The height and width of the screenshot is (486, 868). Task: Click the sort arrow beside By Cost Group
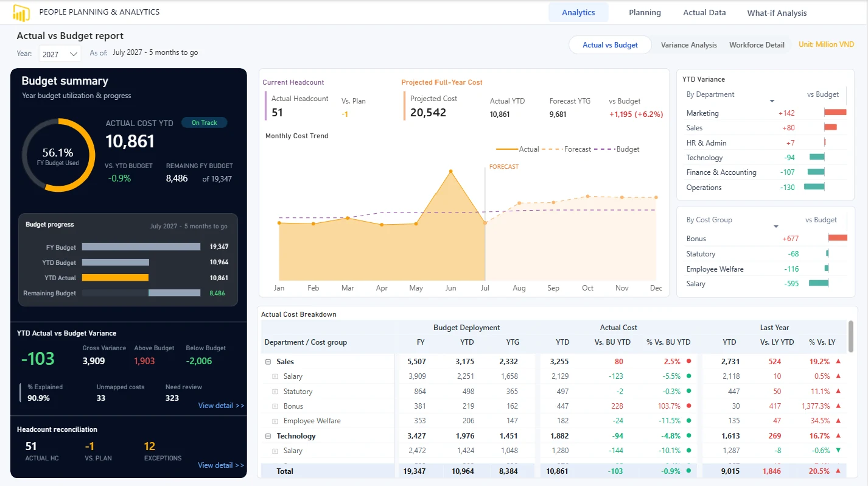[776, 227]
